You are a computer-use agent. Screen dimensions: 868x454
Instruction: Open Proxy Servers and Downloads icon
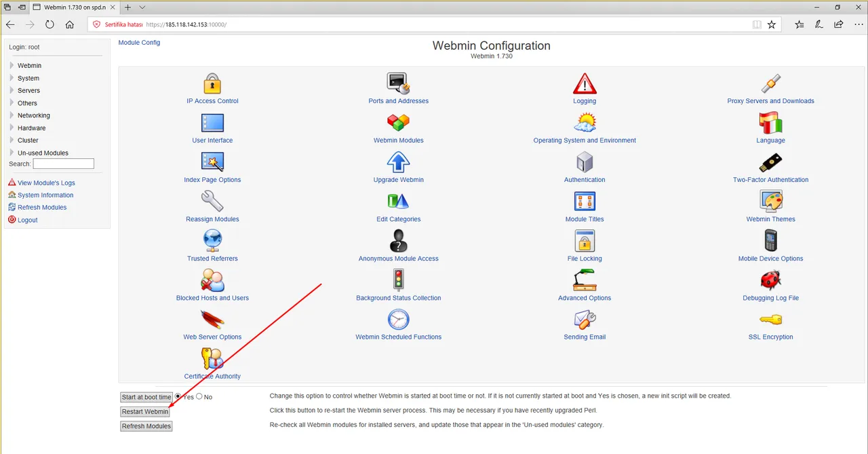click(771, 83)
